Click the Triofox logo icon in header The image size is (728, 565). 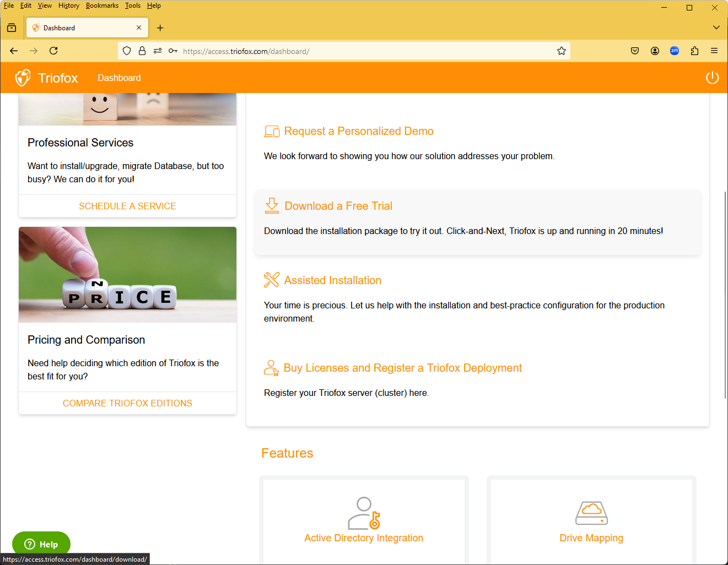click(23, 78)
